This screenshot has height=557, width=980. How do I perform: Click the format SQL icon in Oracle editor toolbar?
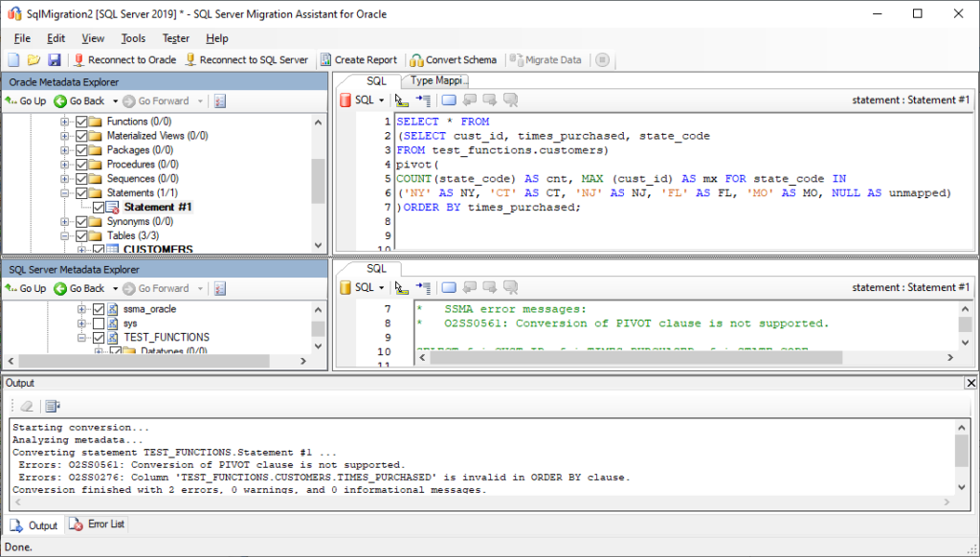tap(402, 100)
